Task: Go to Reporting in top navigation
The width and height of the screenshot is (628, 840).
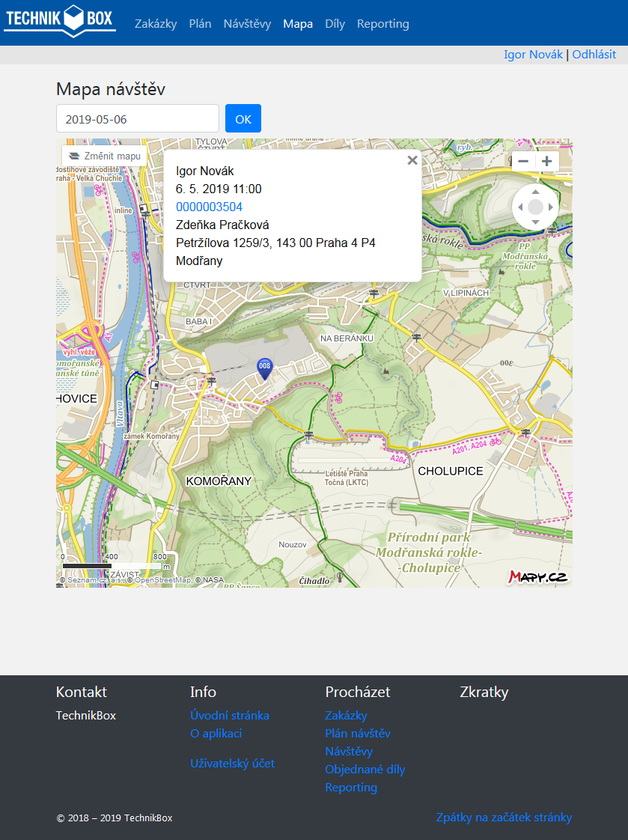Action: point(382,24)
